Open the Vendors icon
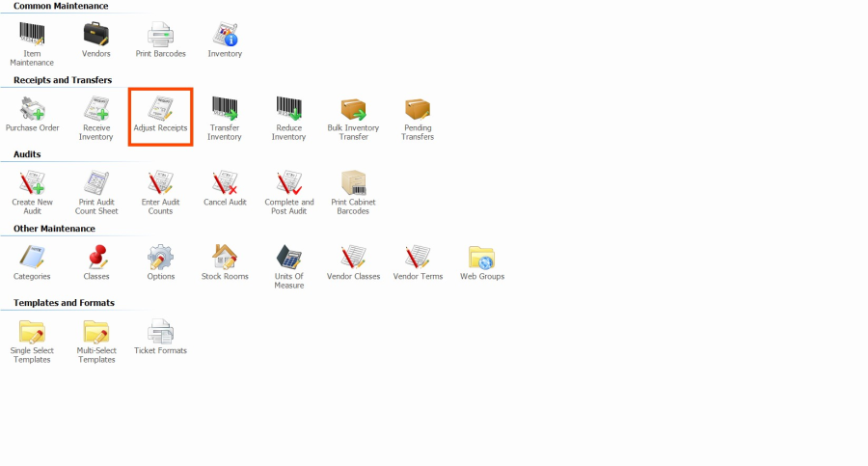 [96, 35]
